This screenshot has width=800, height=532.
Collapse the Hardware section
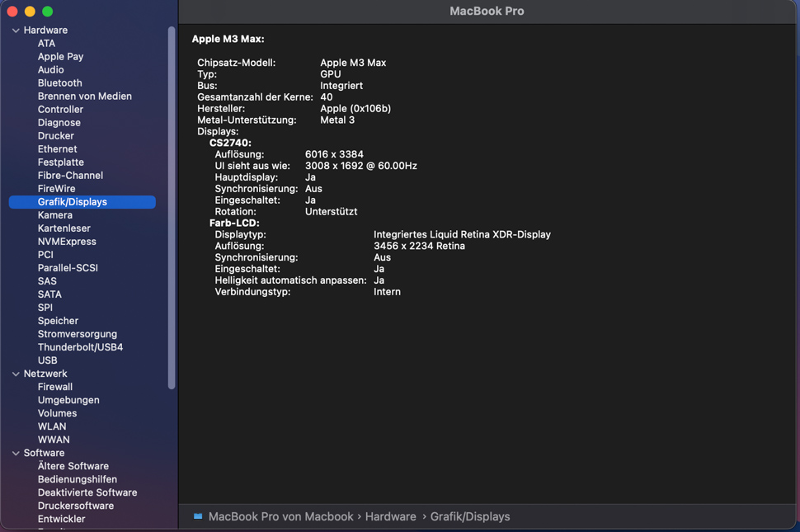click(x=16, y=31)
